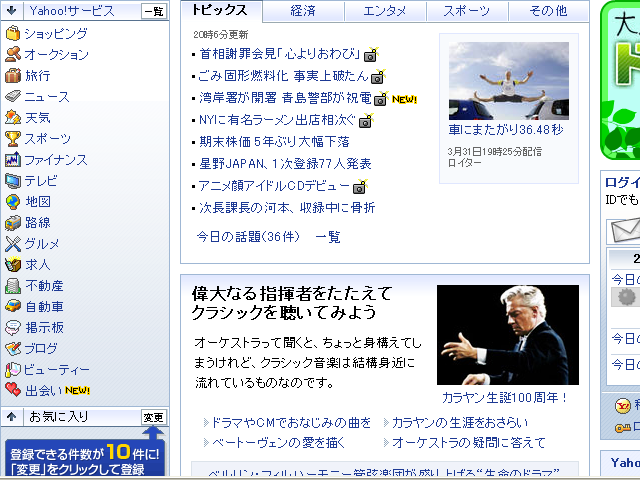
Task: Switch to the エンタメ tab
Action: 385,11
